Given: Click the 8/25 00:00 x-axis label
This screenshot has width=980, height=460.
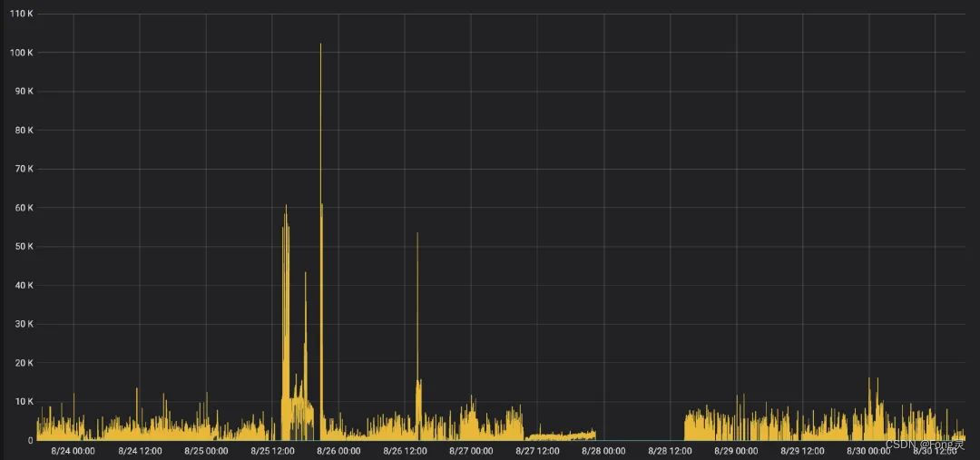Looking at the screenshot, I should pyautogui.click(x=206, y=451).
